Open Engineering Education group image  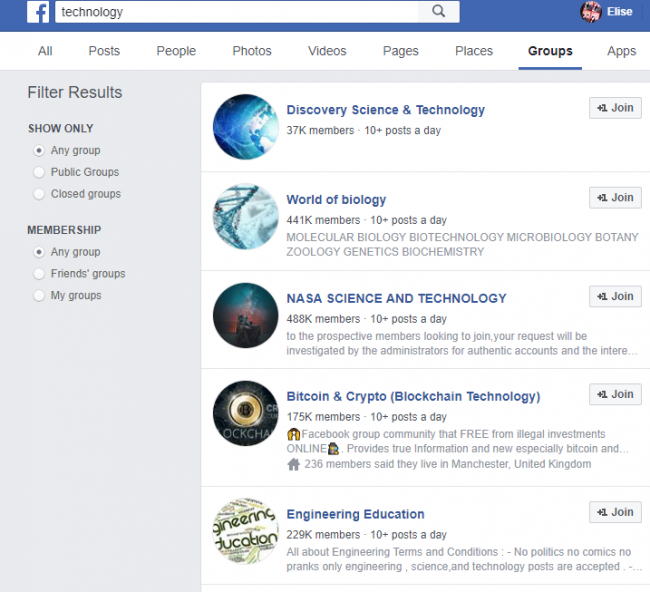point(245,531)
